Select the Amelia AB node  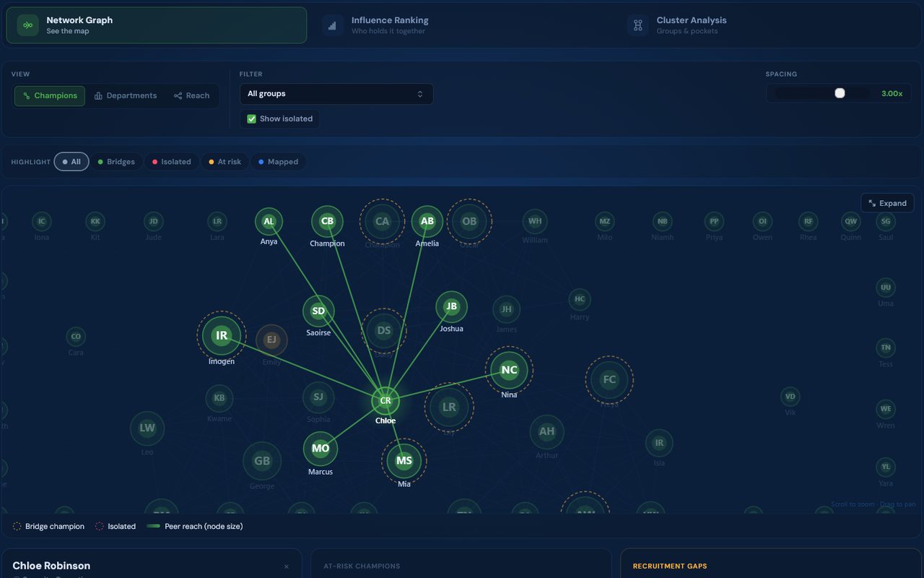point(427,221)
